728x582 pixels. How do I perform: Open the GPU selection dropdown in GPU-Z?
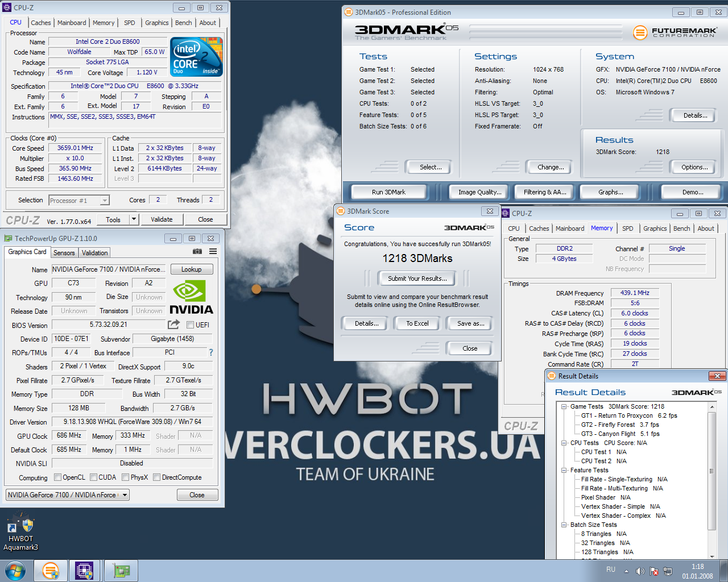tap(68, 495)
